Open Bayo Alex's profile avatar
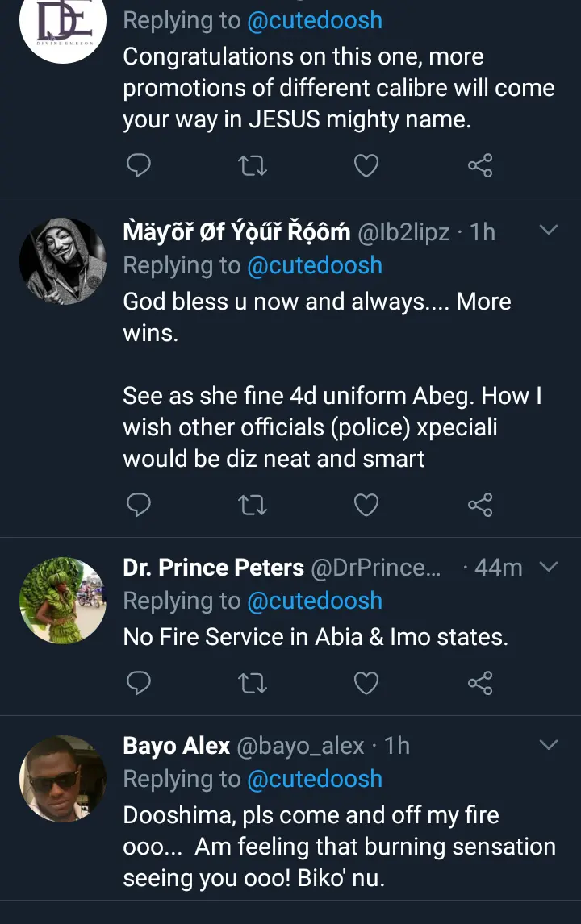The width and height of the screenshot is (581, 924). (x=62, y=778)
